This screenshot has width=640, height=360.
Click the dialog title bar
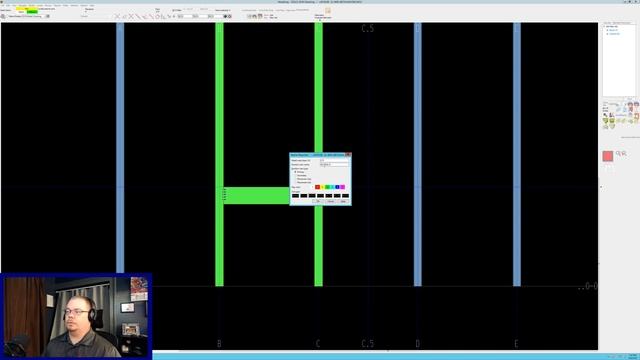coord(318,155)
